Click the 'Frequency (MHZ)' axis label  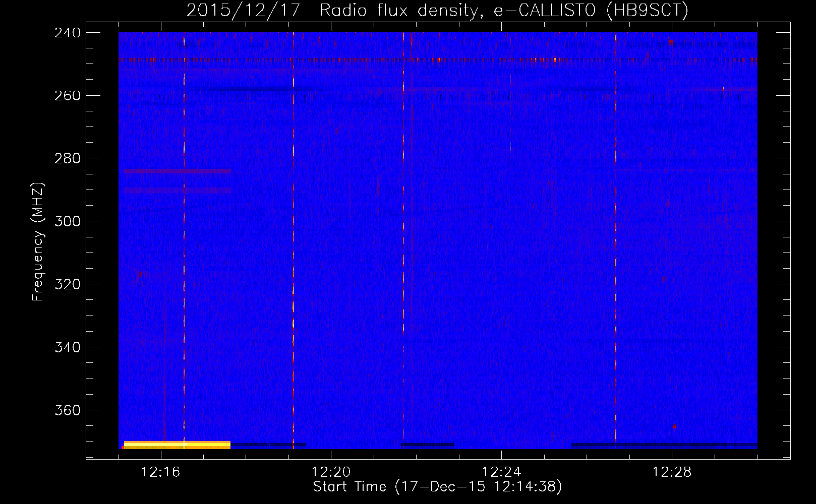click(x=38, y=242)
